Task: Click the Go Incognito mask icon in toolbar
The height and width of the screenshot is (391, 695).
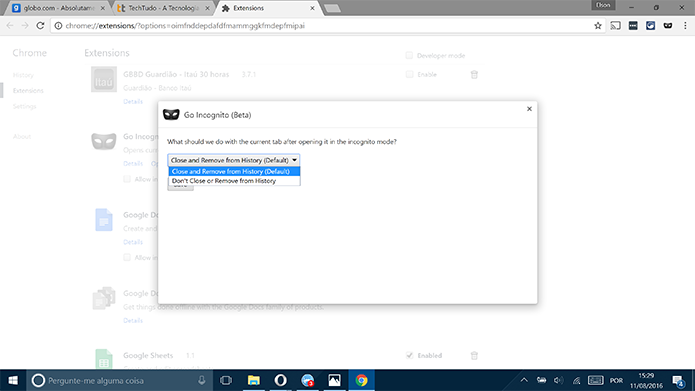Action: tap(668, 26)
